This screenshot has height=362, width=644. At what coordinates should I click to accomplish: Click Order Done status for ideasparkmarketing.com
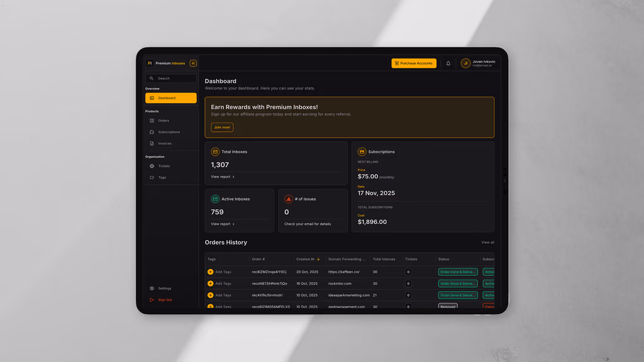pyautogui.click(x=458, y=295)
